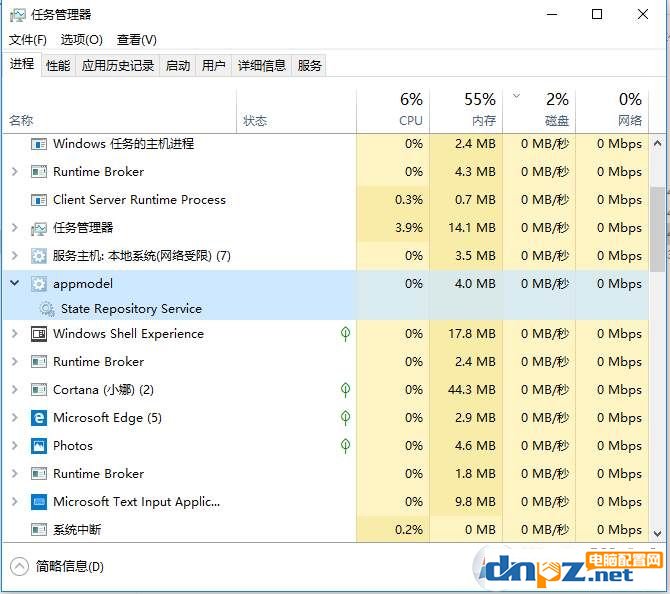
Task: Expand the Windows Shell Experience group
Action: pyautogui.click(x=15, y=334)
